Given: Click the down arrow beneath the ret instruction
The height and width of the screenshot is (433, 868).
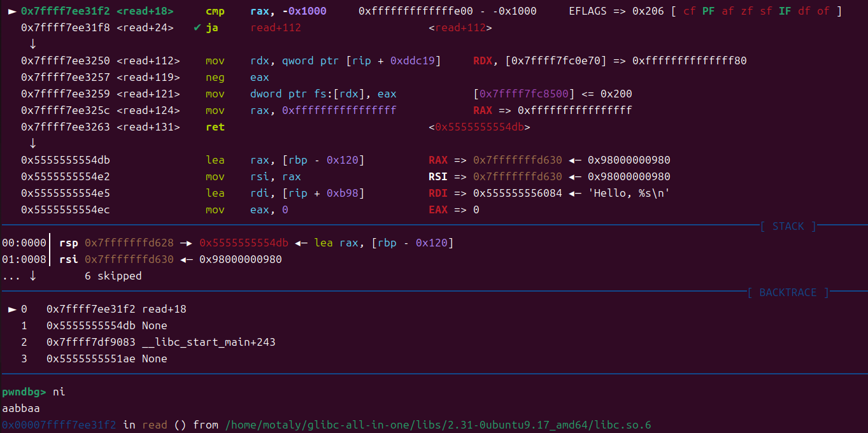Looking at the screenshot, I should pos(32,143).
